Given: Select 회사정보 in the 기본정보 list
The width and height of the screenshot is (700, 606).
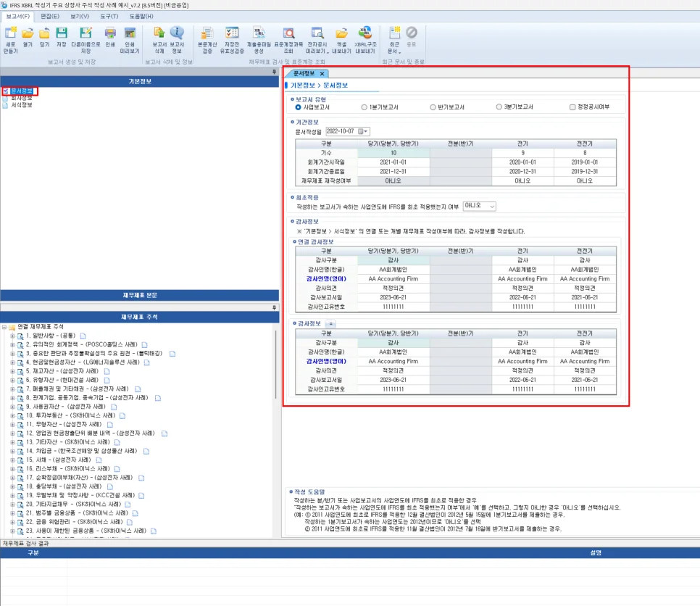Looking at the screenshot, I should (x=21, y=98).
